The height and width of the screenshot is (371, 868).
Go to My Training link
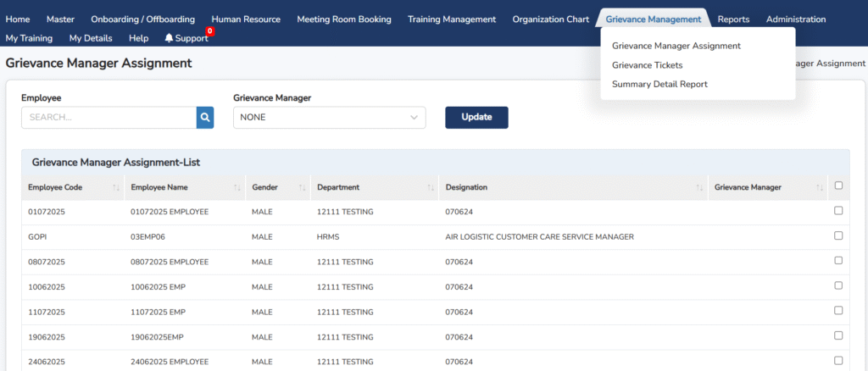(x=29, y=38)
